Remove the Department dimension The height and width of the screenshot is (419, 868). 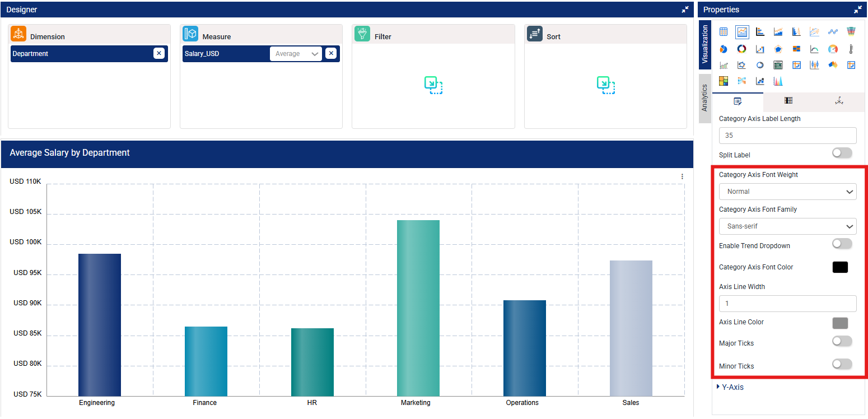pos(159,54)
